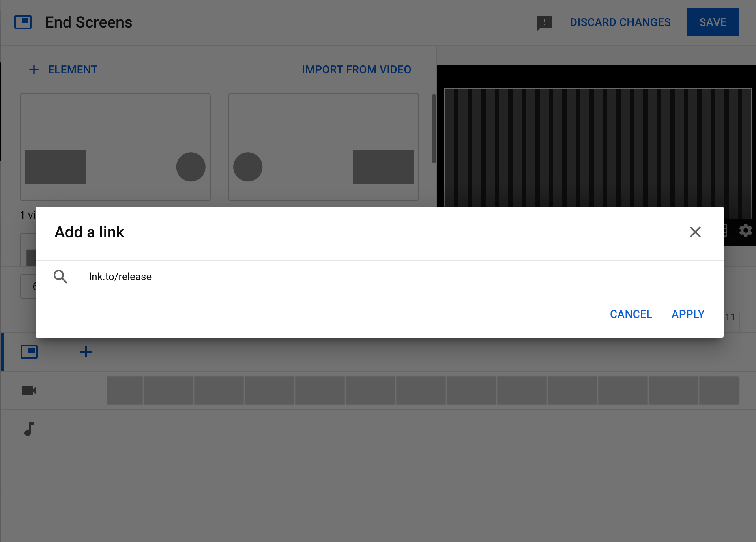The image size is (756, 542).
Task: Discard changes to end screens
Action: (620, 22)
